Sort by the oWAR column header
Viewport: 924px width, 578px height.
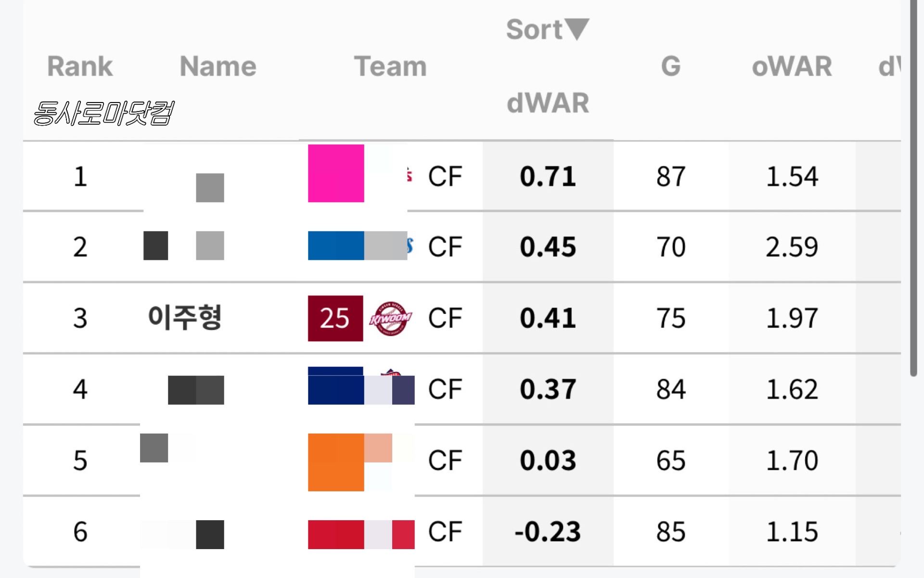pyautogui.click(x=792, y=66)
